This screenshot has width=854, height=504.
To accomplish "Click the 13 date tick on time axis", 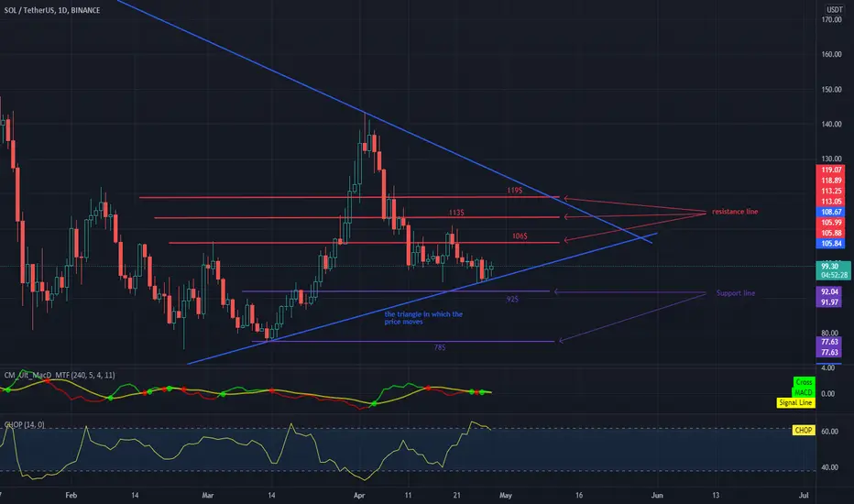I will [716, 495].
